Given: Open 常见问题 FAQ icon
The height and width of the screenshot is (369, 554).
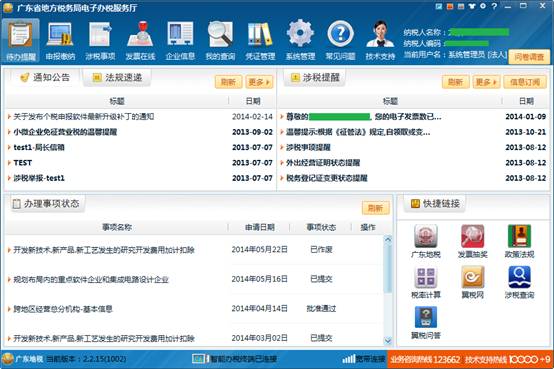Looking at the screenshot, I should tap(340, 41).
